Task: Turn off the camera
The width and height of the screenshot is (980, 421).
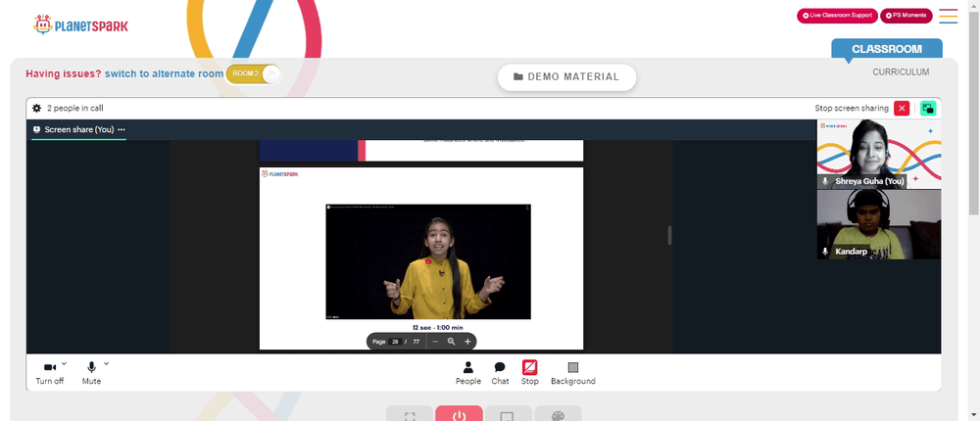Action: [x=49, y=373]
